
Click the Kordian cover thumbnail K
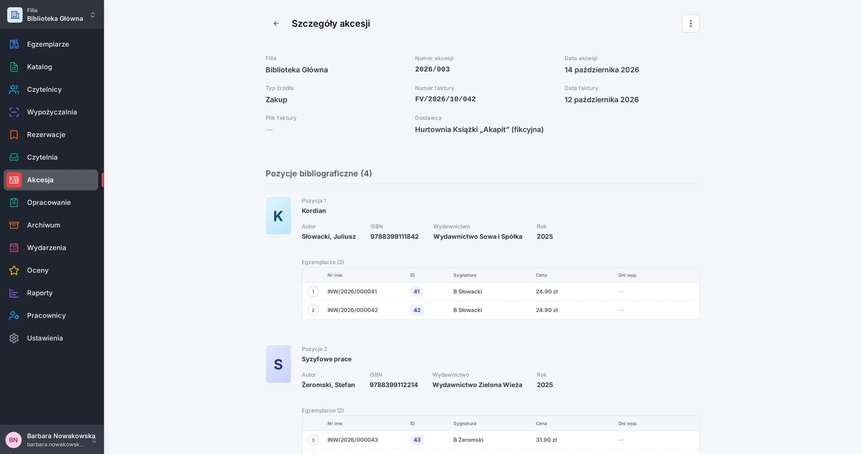point(278,216)
